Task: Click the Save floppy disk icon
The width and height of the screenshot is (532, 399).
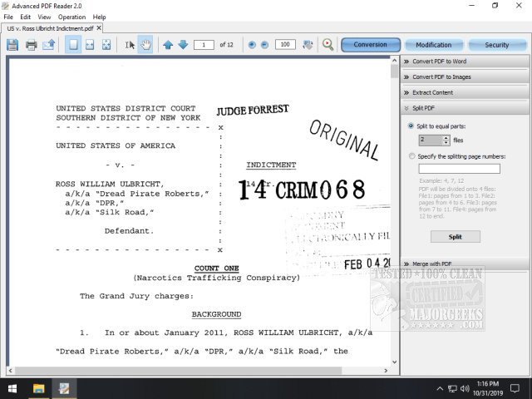Action: [12, 45]
